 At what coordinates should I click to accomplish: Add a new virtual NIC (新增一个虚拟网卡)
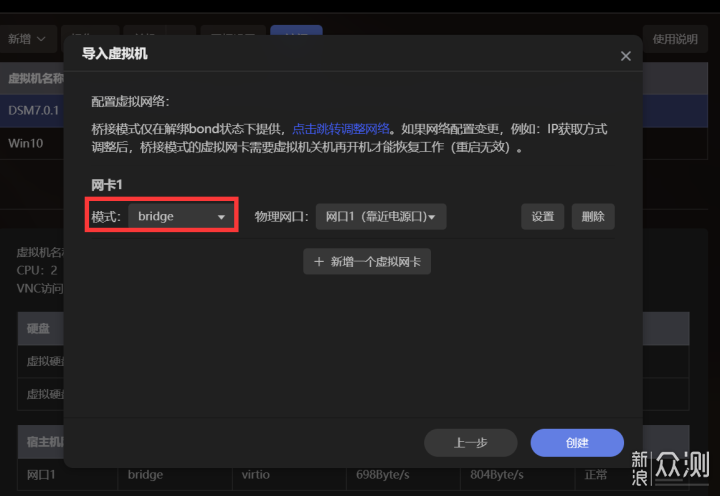click(367, 261)
